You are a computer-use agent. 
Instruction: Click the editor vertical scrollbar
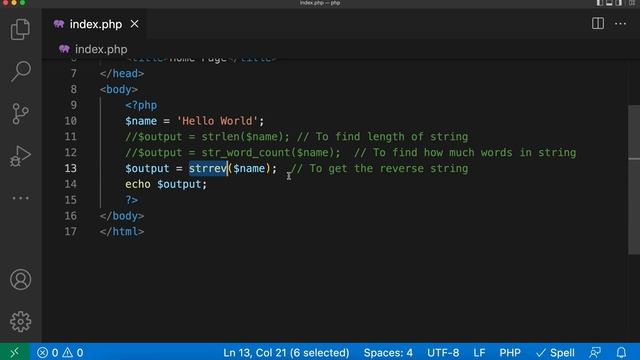click(x=633, y=180)
